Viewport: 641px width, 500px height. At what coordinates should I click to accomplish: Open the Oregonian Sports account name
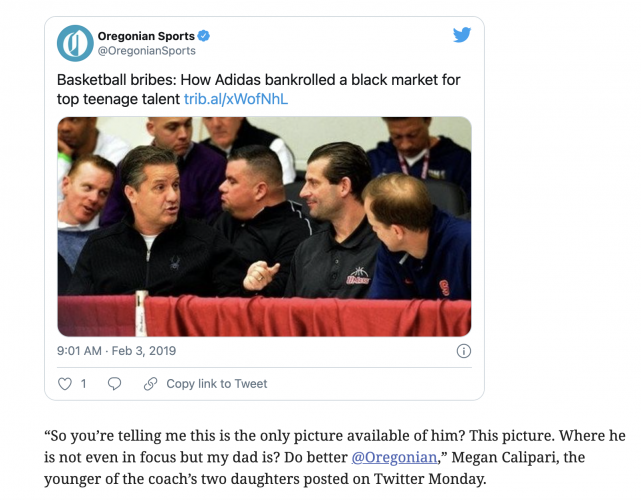tap(146, 36)
